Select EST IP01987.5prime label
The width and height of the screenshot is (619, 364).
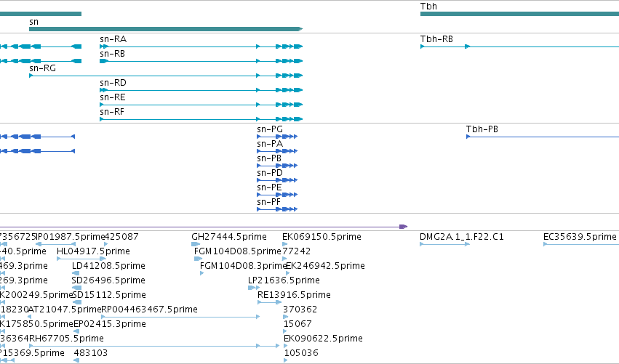click(x=71, y=237)
